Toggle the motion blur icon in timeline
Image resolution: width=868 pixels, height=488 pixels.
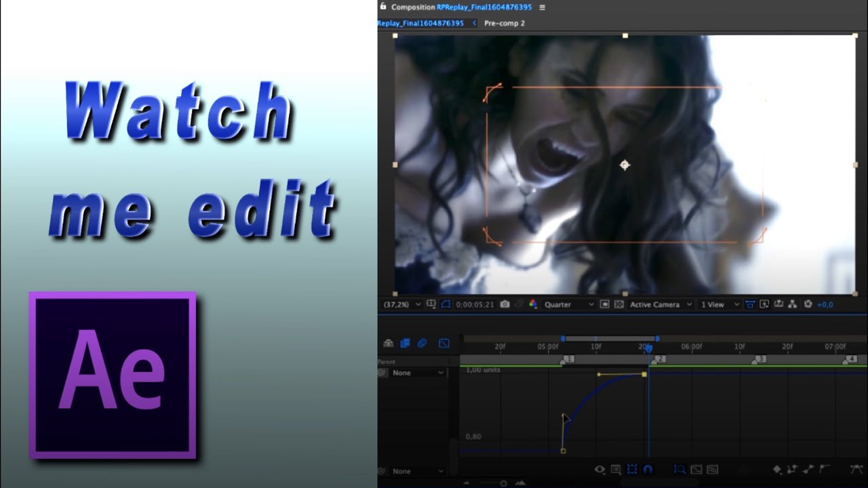point(422,344)
